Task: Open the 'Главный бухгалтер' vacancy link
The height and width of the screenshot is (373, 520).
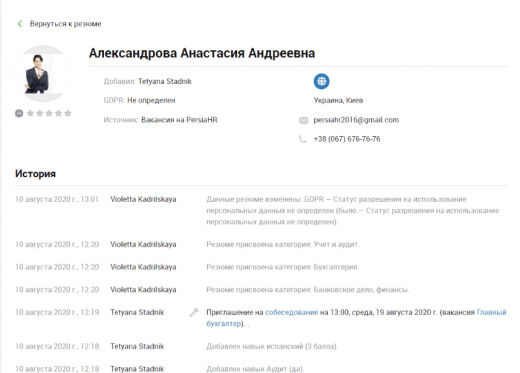Action: (491, 312)
